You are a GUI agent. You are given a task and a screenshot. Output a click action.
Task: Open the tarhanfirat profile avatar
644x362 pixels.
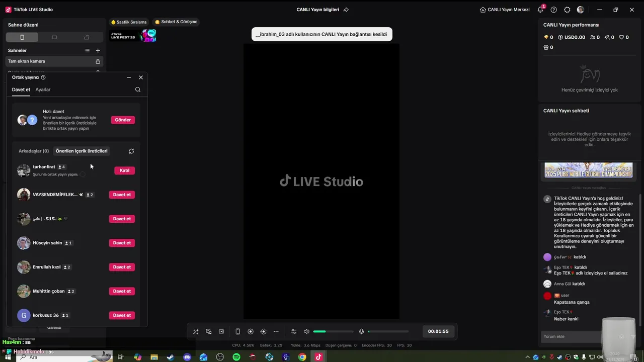pos(24,170)
